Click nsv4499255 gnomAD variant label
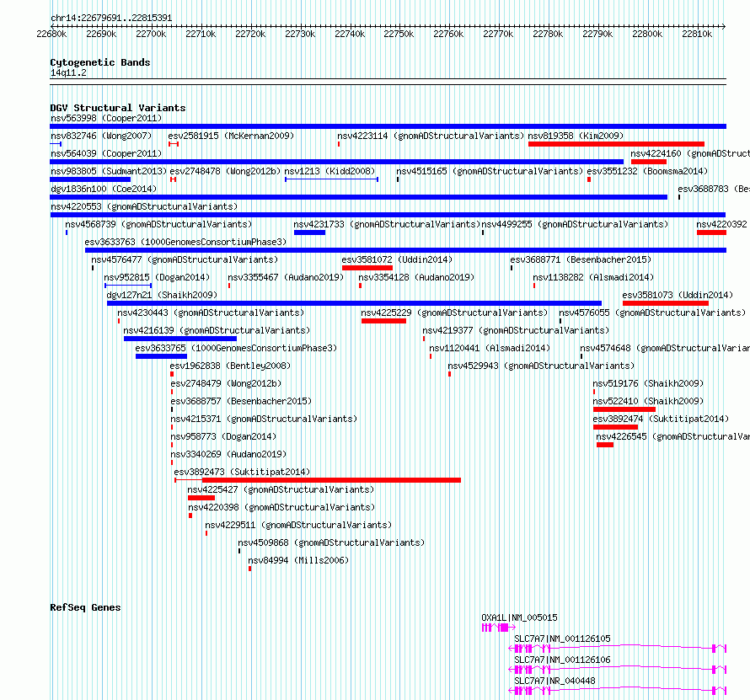Image resolution: width=750 pixels, height=700 pixels. coord(575,224)
